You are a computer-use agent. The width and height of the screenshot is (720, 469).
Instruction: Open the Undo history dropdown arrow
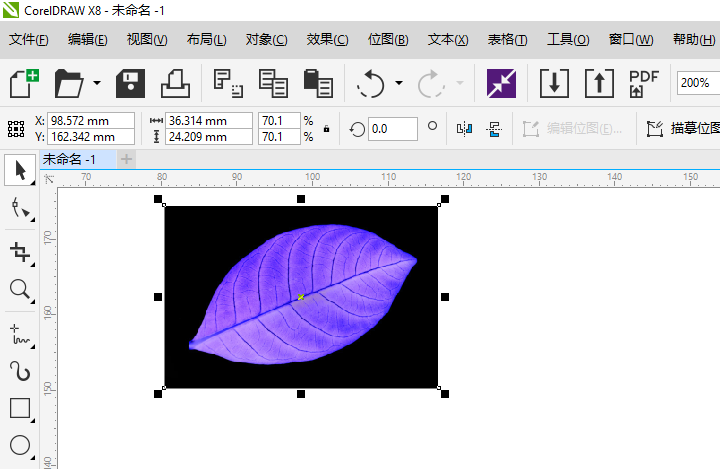tap(399, 83)
